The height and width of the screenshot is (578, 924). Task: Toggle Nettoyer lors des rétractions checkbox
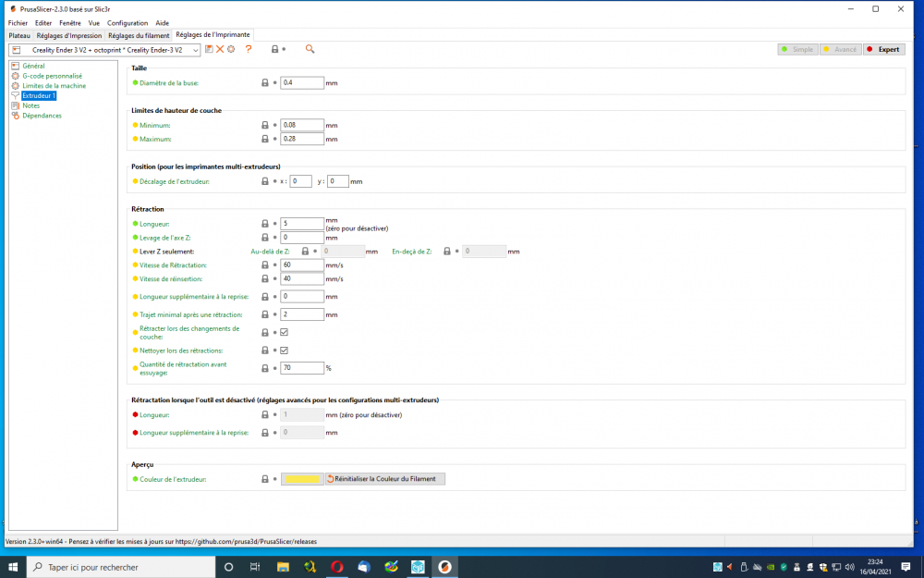point(284,350)
